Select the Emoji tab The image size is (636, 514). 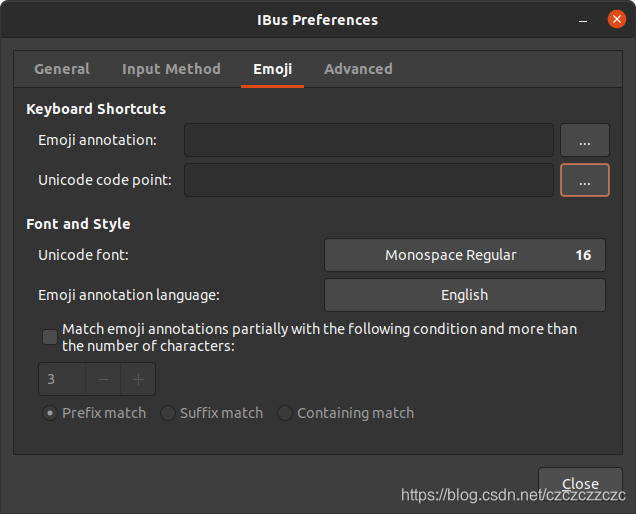click(x=272, y=69)
